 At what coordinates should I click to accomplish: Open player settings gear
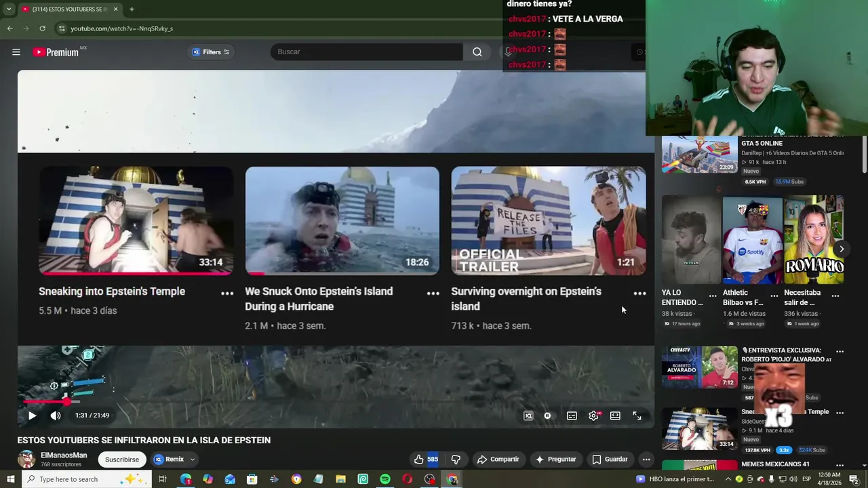593,416
